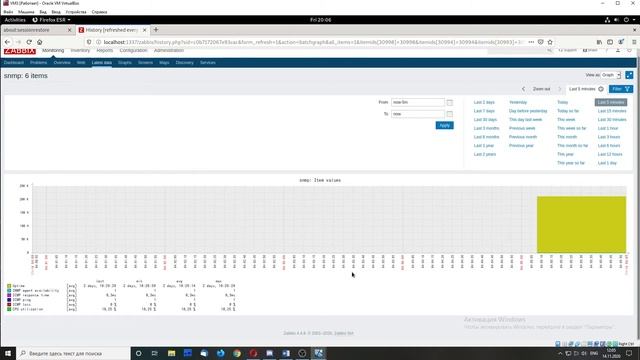Bookmark this page with the star icon
The height and width of the screenshot is (360, 640).
point(550,42)
